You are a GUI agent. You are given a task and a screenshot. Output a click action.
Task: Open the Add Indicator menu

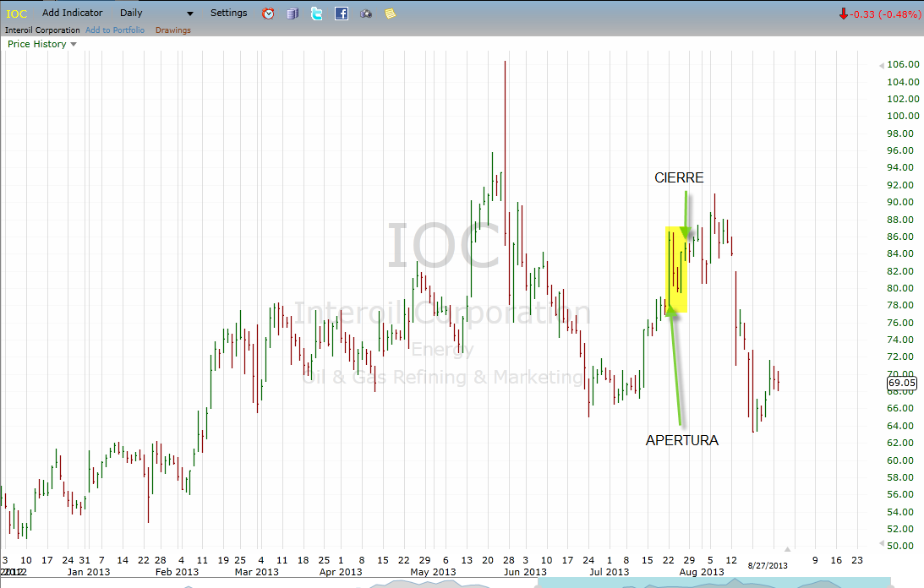tap(73, 14)
